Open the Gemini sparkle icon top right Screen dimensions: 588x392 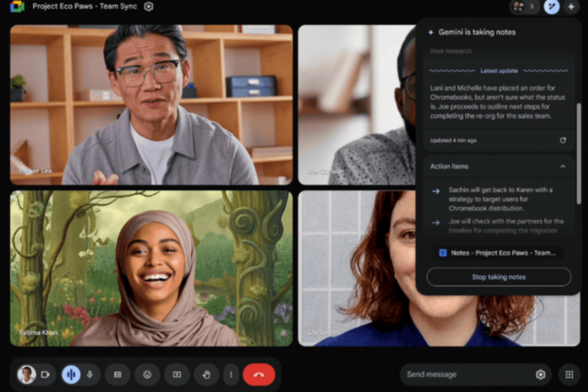(571, 6)
